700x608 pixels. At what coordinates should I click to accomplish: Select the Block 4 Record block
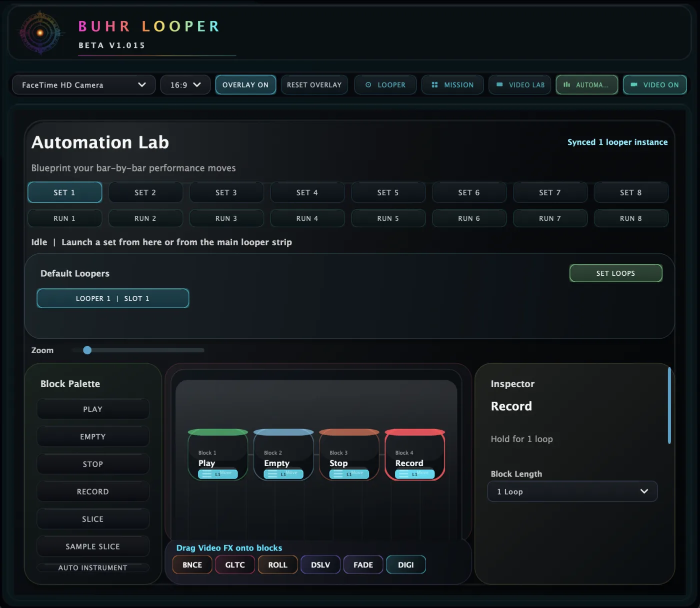(415, 455)
